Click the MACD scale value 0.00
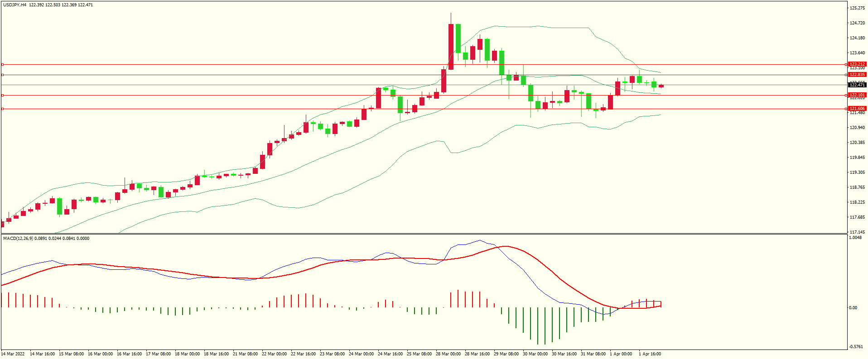This screenshot has height=359, width=868. (x=853, y=308)
